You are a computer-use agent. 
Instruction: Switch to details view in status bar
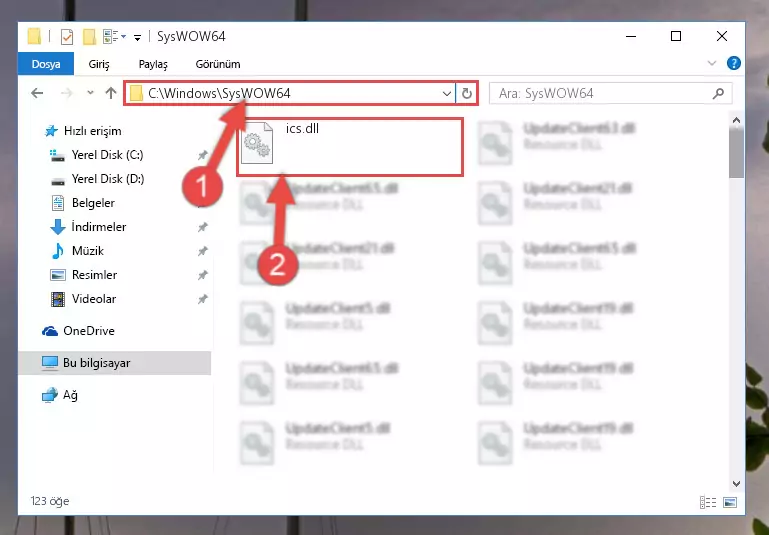(x=708, y=502)
